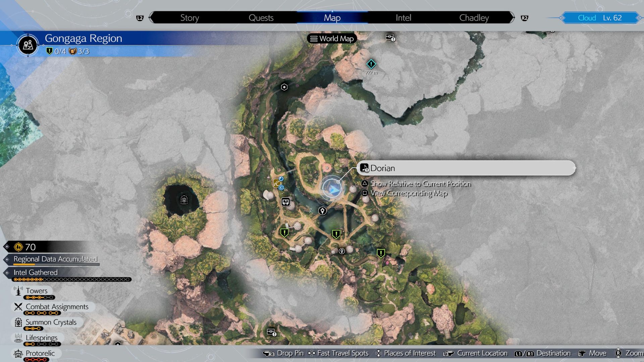The image size is (644, 362).
Task: Select the shop board icon in village
Action: [285, 202]
